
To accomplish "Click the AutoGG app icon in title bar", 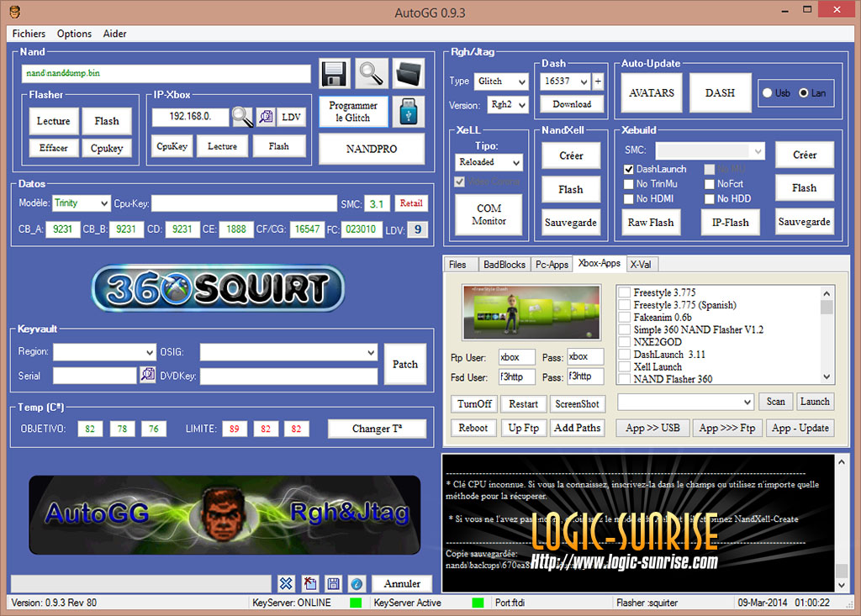I will (x=15, y=12).
